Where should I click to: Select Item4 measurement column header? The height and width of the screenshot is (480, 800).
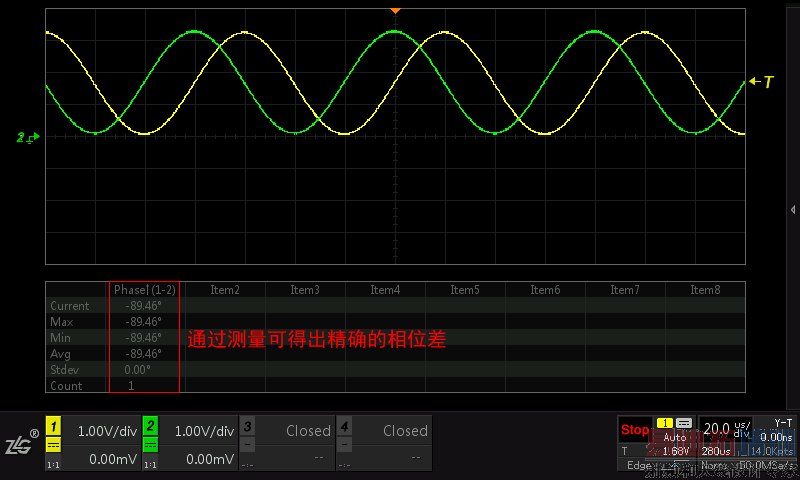point(385,290)
